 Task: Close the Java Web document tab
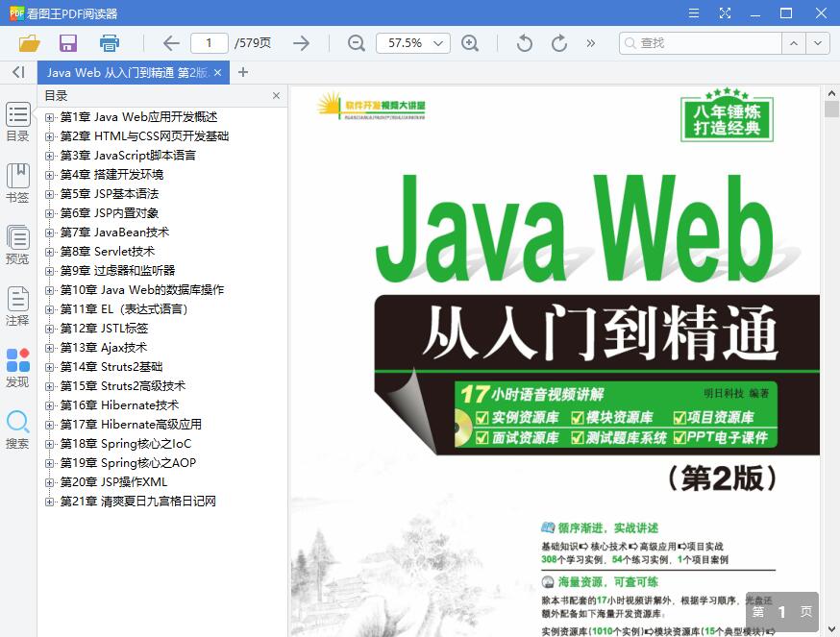217,72
